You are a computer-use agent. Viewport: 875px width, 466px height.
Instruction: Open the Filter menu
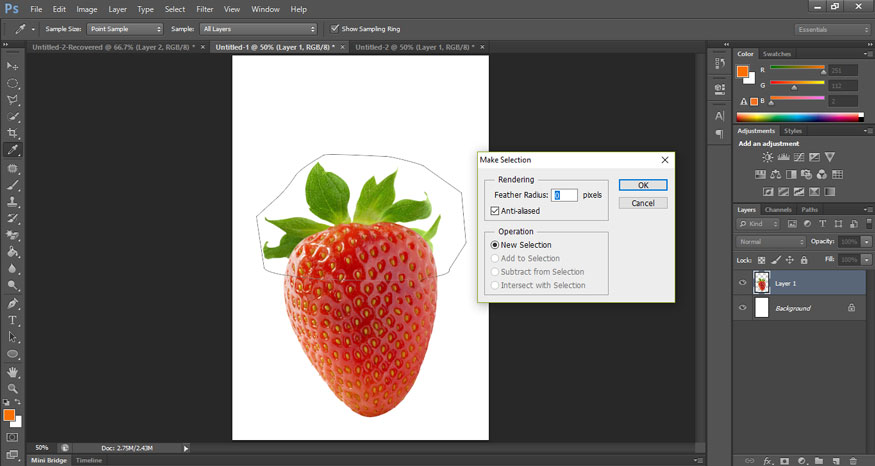pos(204,9)
